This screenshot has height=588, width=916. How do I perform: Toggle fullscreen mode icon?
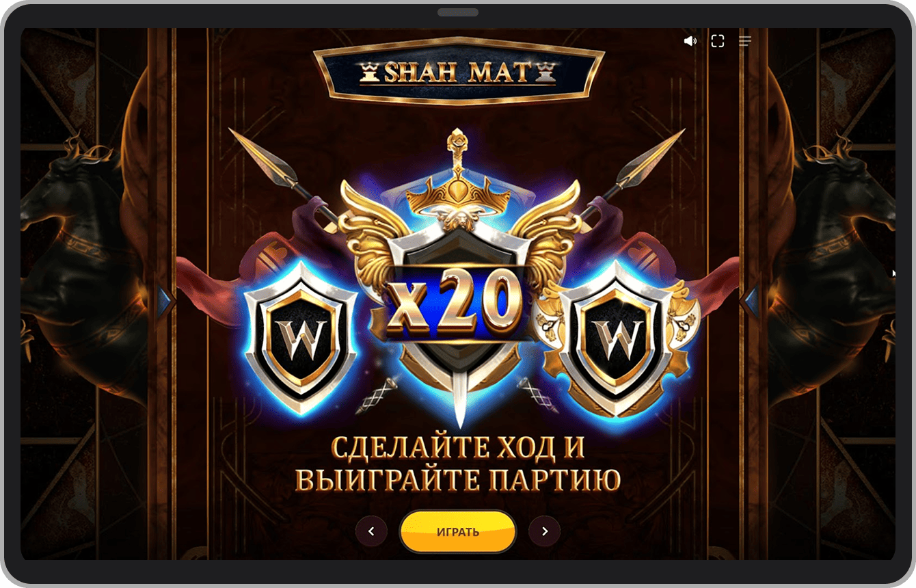click(717, 42)
